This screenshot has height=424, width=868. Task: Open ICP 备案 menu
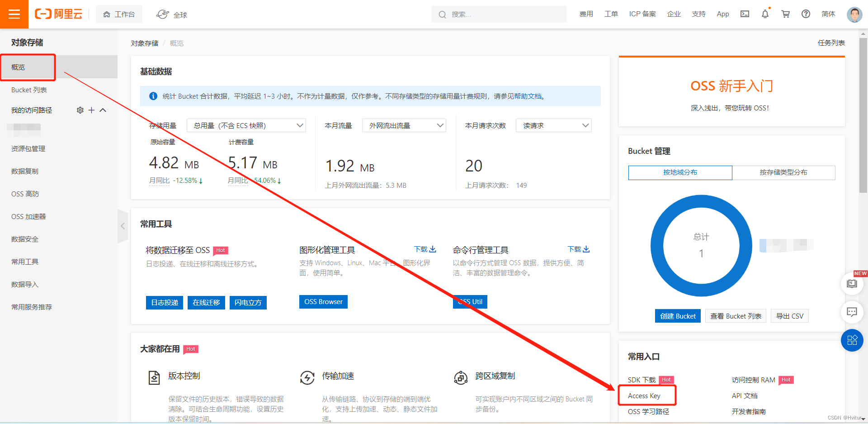point(642,14)
